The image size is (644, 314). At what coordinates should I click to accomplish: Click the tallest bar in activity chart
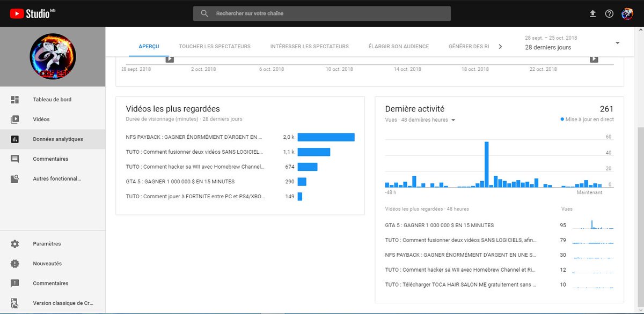[x=486, y=164]
